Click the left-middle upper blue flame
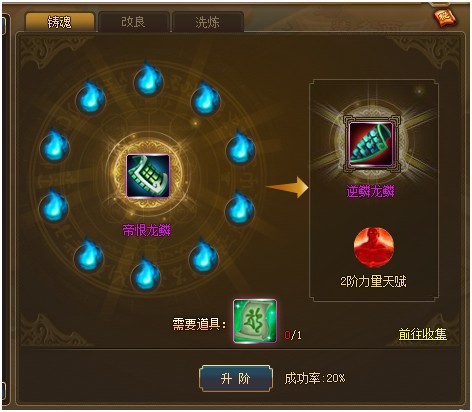Screen dimensions: 472x412 pyautogui.click(x=55, y=146)
